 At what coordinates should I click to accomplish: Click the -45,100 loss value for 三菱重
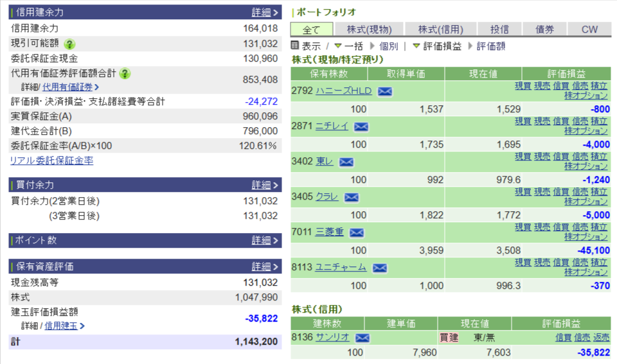click(593, 250)
